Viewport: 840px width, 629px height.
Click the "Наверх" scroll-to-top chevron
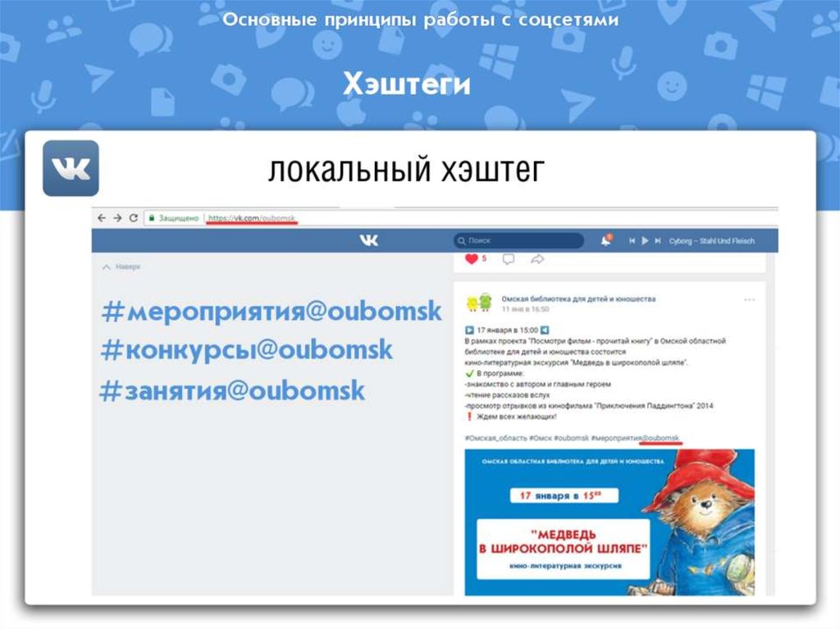click(105, 267)
